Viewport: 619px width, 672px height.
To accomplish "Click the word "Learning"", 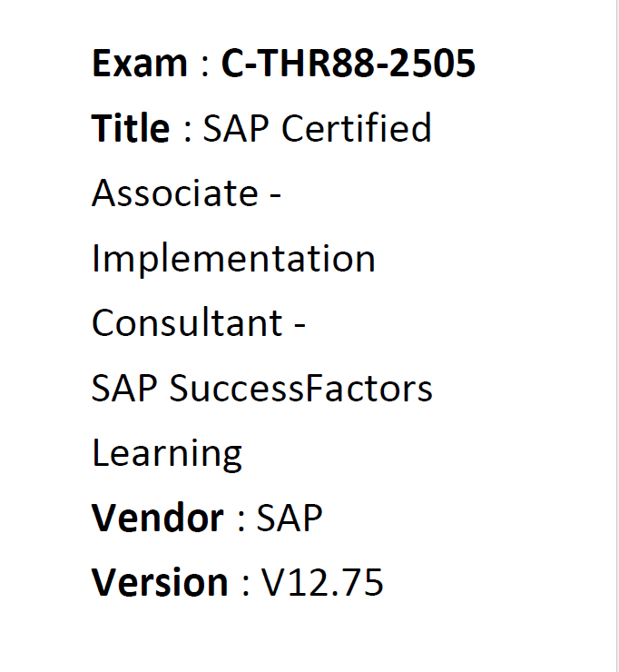I will click(167, 454).
